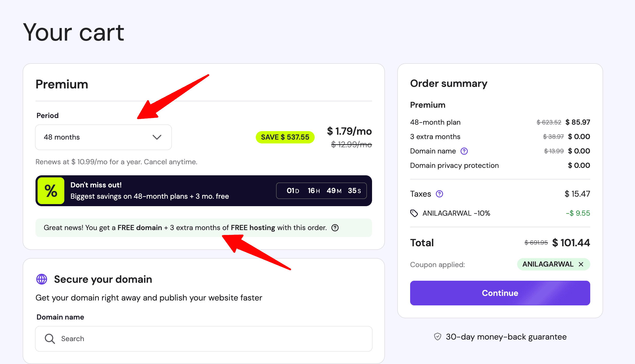Select the globe icon beside Secure your domain

point(41,279)
